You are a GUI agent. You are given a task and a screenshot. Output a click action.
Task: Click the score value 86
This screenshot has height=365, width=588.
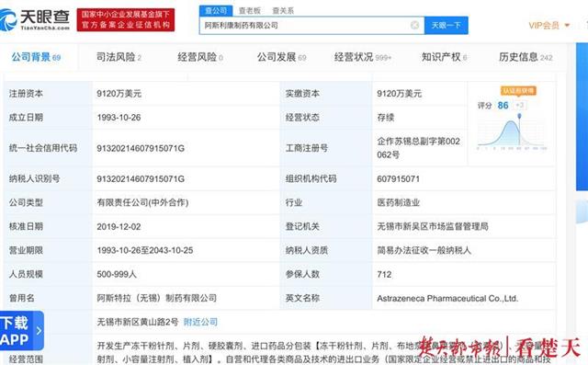[x=503, y=106]
